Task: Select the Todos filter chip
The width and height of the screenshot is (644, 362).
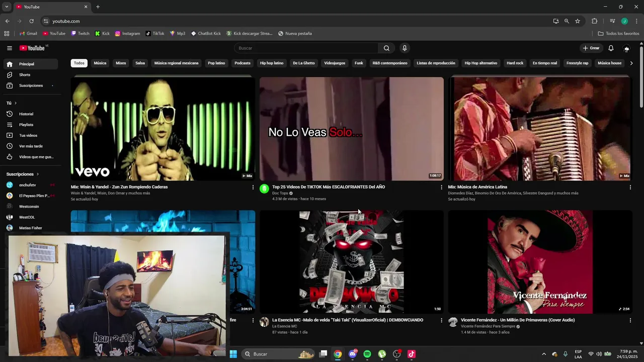Action: point(79,63)
